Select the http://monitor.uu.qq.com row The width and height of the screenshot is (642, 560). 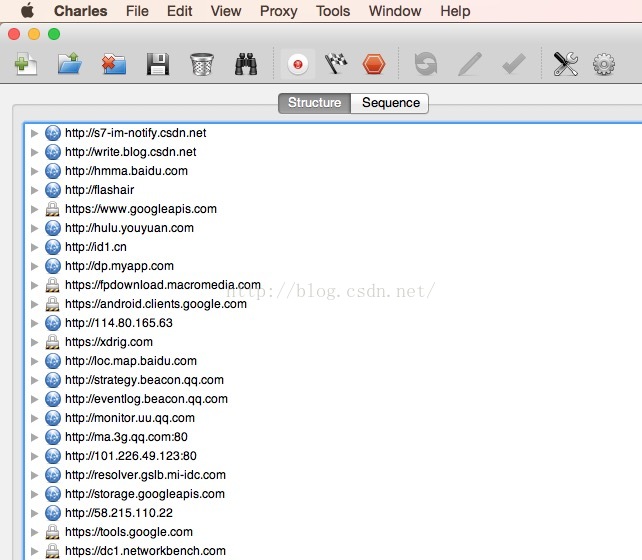pyautogui.click(x=333, y=418)
